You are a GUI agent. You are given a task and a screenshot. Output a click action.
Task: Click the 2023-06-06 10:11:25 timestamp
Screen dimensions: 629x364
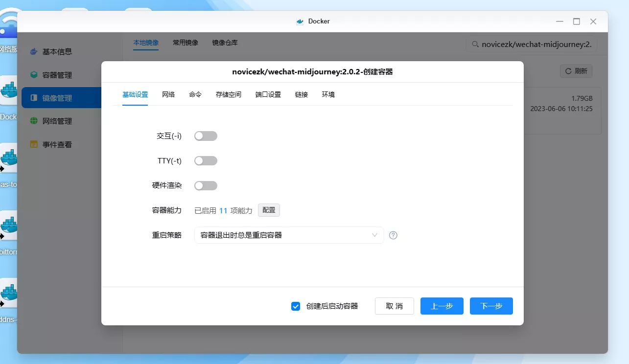[x=561, y=109]
